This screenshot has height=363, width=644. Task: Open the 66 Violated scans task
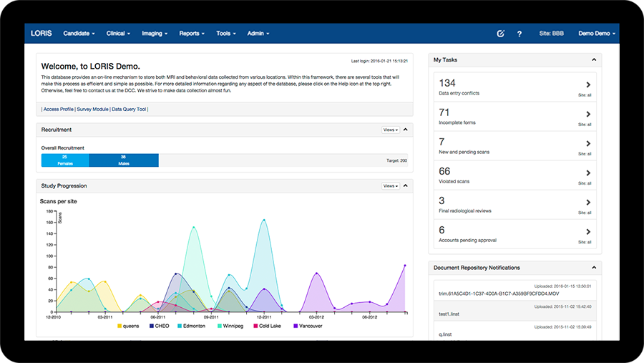(515, 175)
